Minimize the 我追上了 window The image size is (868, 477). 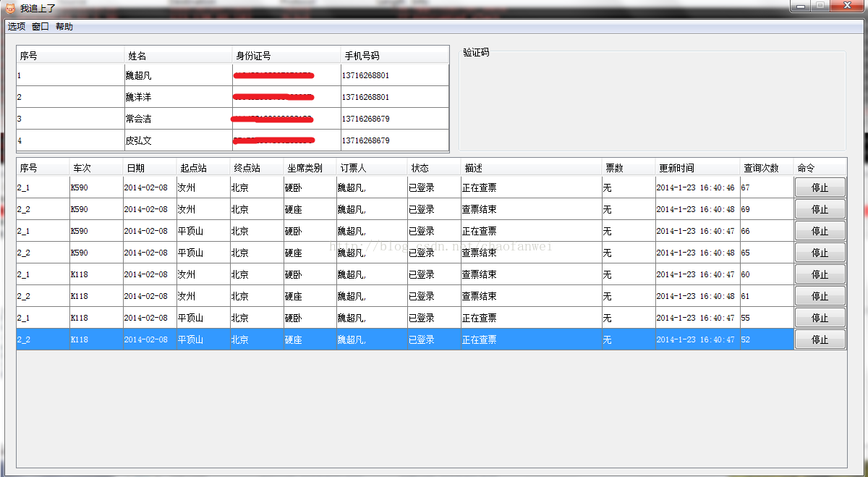pos(799,6)
